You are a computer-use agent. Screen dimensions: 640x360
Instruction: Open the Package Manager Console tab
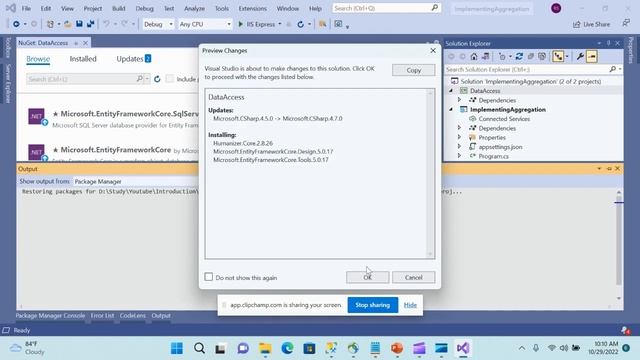click(50, 316)
